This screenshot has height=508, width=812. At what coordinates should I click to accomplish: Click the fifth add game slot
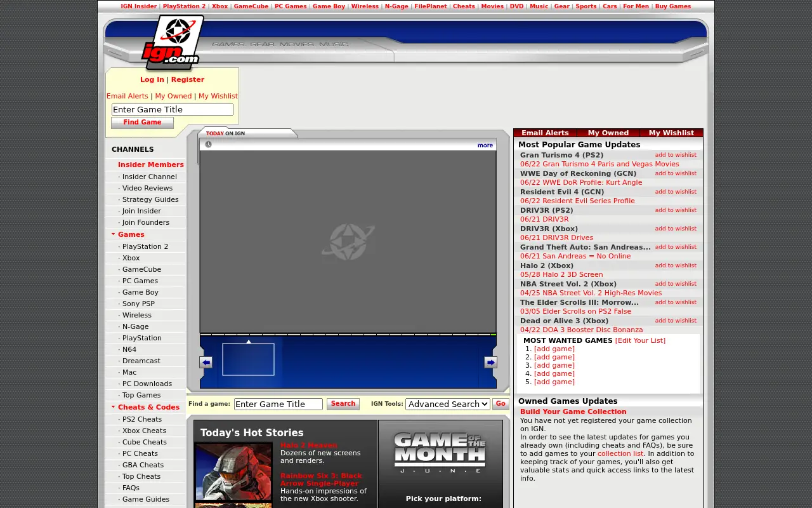554,382
